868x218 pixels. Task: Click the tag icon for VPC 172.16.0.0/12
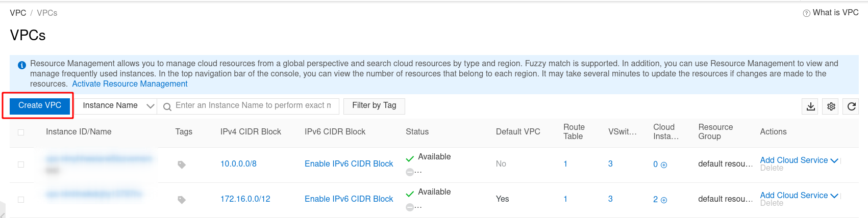tap(181, 200)
